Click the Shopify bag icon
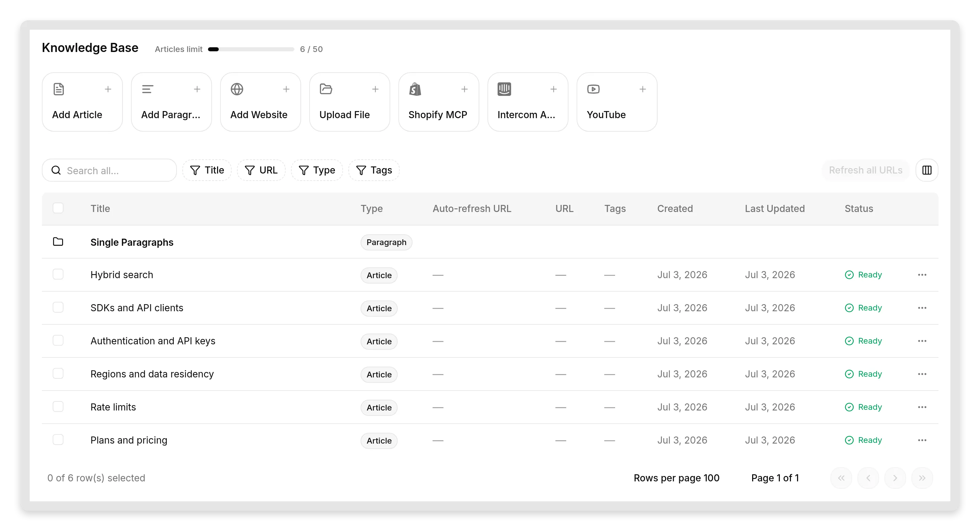980x531 pixels. tap(415, 89)
